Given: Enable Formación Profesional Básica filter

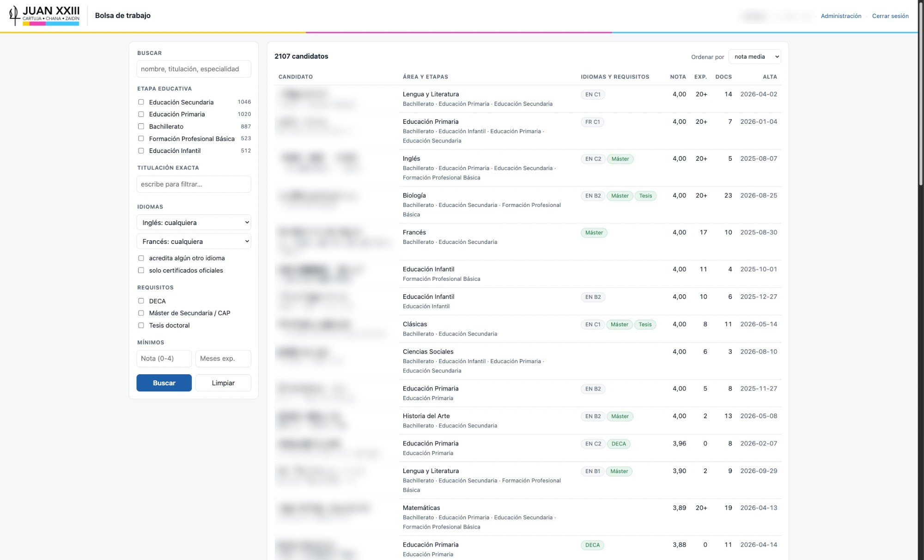Looking at the screenshot, I should (x=141, y=139).
